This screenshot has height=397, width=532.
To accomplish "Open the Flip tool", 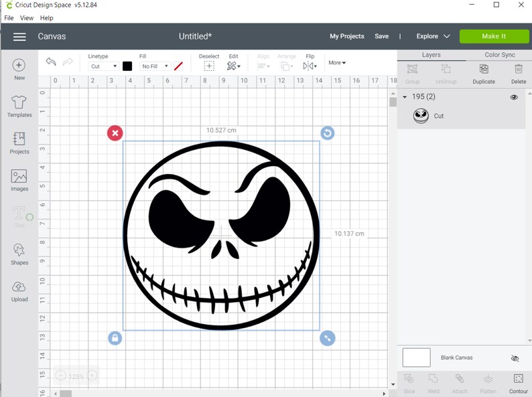I will 310,66.
